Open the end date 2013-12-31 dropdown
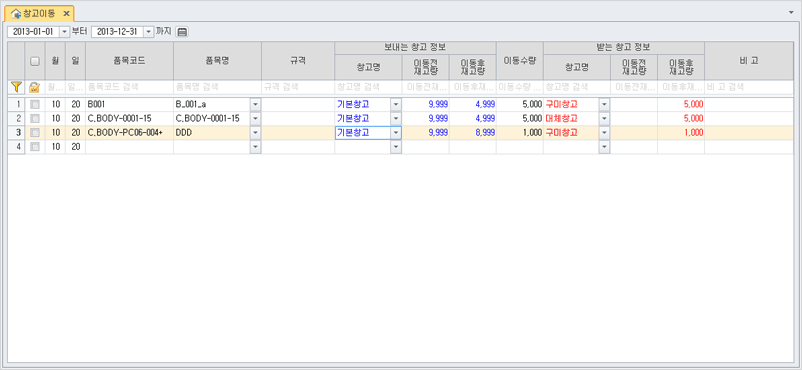The image size is (802, 370). click(x=148, y=32)
